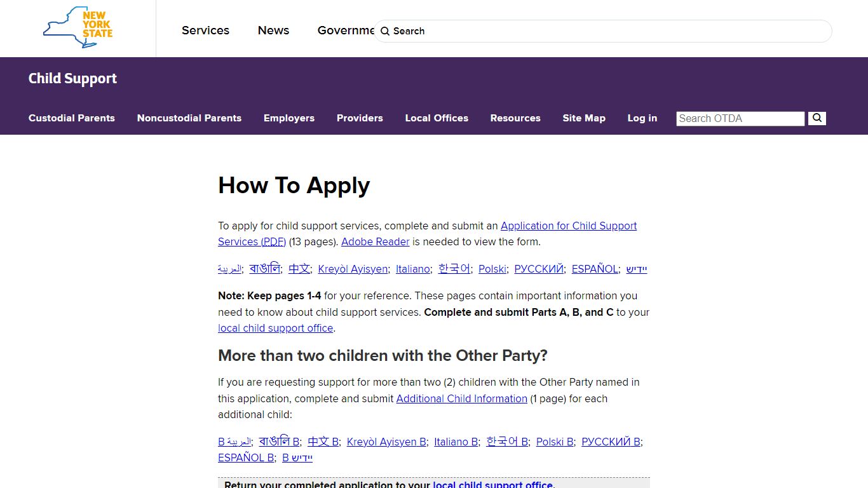Open the Arabic application link
The width and height of the screenshot is (868, 488).
tap(229, 269)
